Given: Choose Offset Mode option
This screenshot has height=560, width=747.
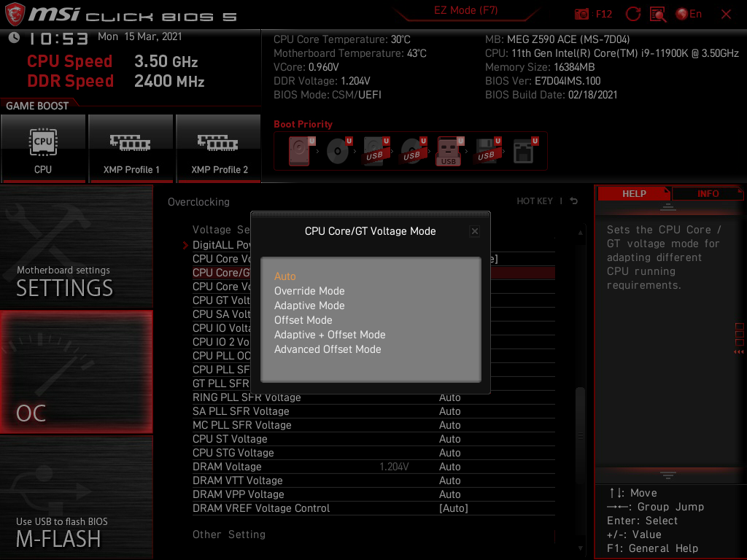Looking at the screenshot, I should click(303, 320).
